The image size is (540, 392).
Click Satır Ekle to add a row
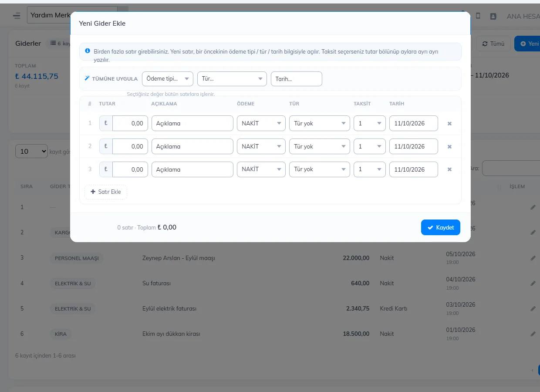point(106,192)
